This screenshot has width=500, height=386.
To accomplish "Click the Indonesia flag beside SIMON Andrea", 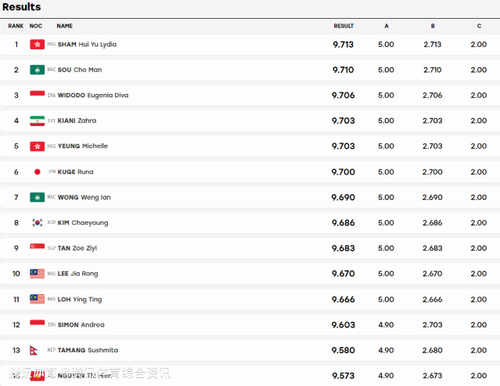I will coord(37,324).
